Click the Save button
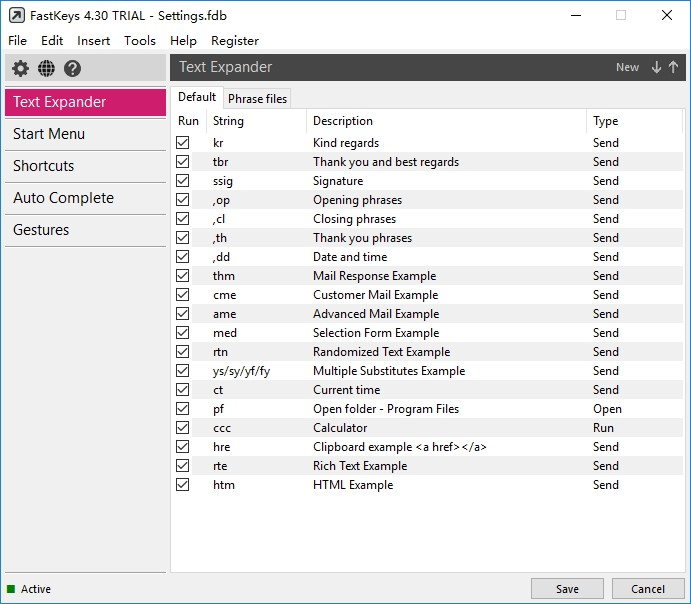 (x=567, y=589)
